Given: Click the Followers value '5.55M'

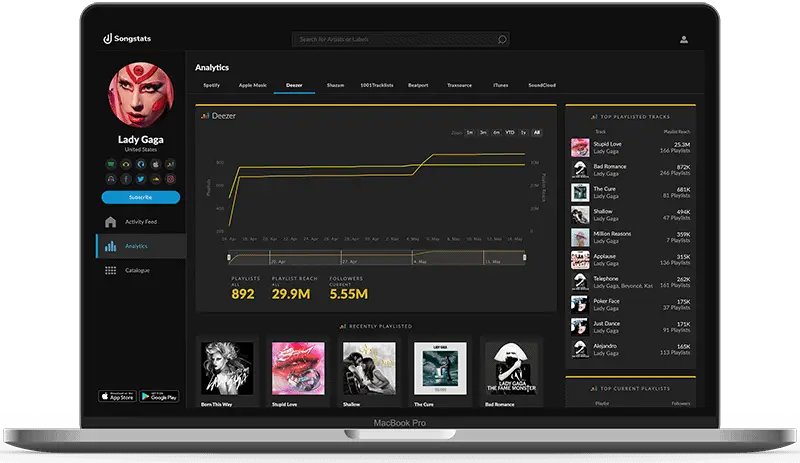Looking at the screenshot, I should pyautogui.click(x=348, y=294).
